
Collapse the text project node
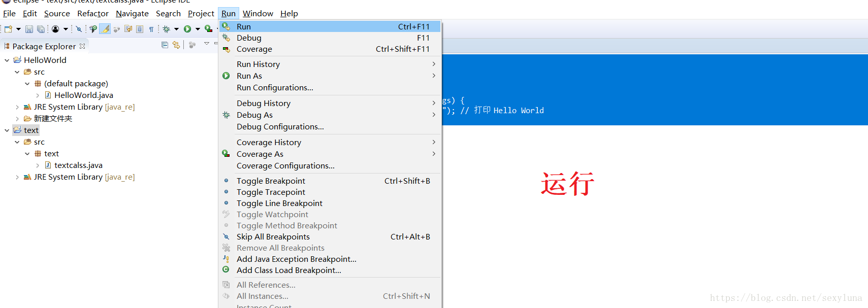pos(7,130)
